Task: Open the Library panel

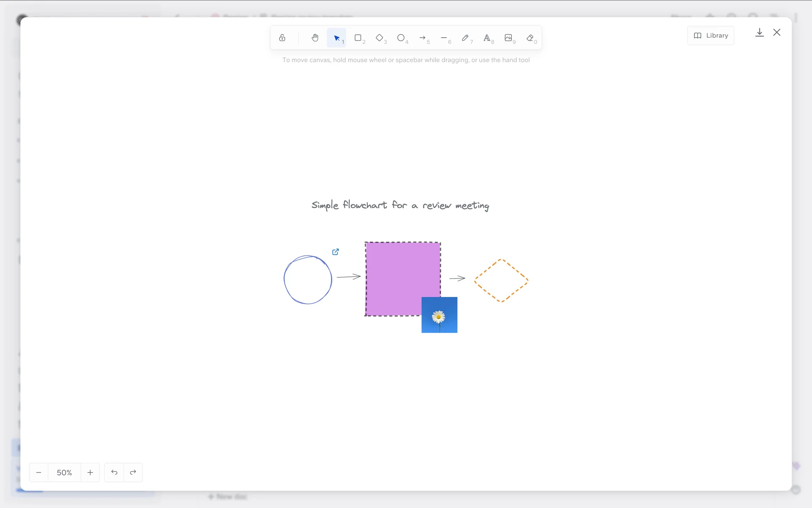Action: pos(711,36)
